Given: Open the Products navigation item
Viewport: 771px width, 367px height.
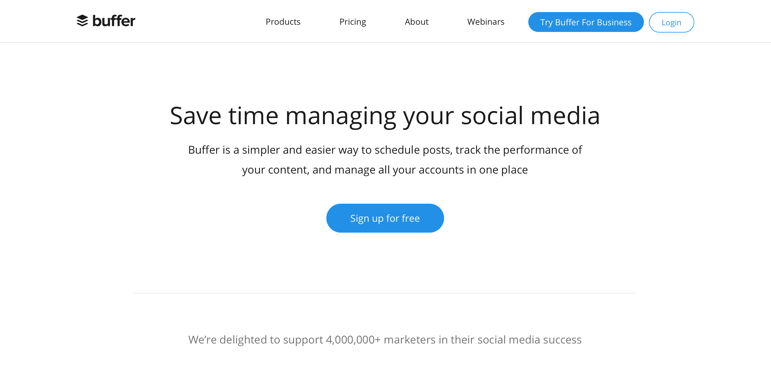Looking at the screenshot, I should 283,22.
